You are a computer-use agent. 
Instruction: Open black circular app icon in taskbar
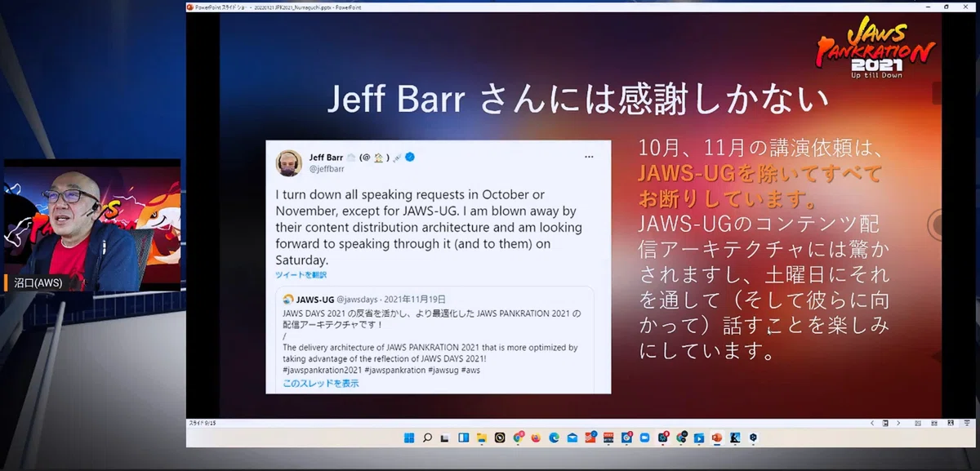[x=500, y=438]
